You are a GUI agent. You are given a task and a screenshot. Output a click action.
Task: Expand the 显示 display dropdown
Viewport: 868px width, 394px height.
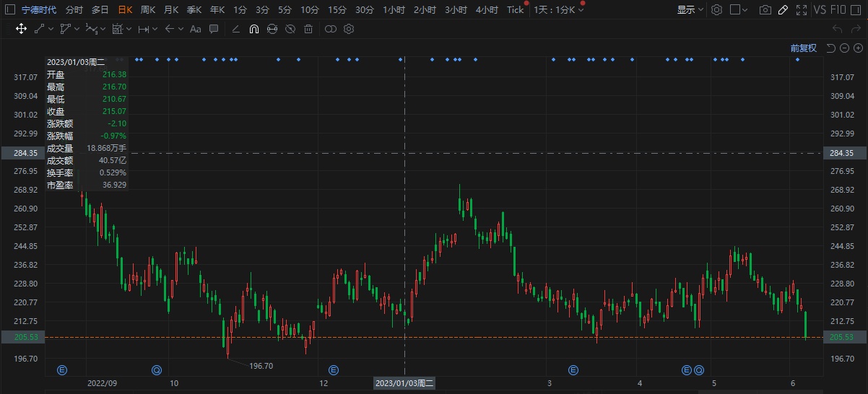[690, 10]
